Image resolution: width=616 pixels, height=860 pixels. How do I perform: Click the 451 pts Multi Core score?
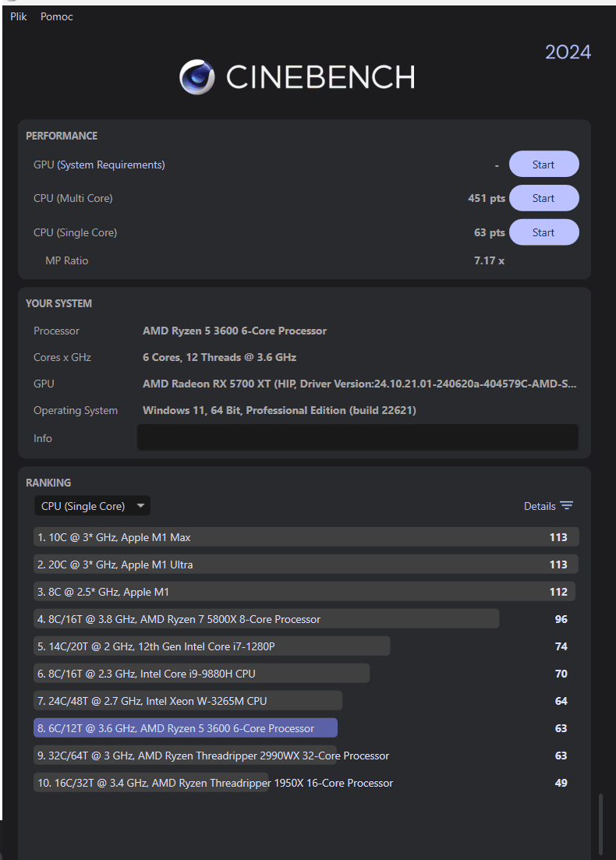point(487,198)
